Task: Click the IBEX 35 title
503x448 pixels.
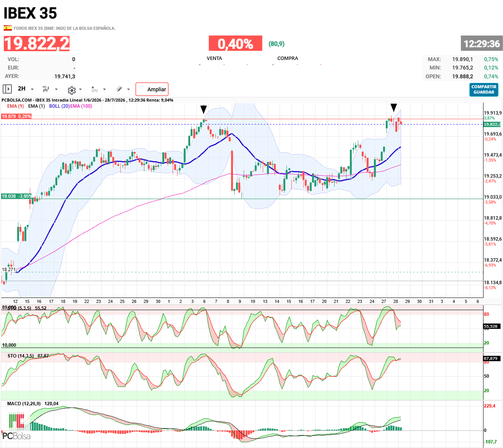Action: pos(30,13)
